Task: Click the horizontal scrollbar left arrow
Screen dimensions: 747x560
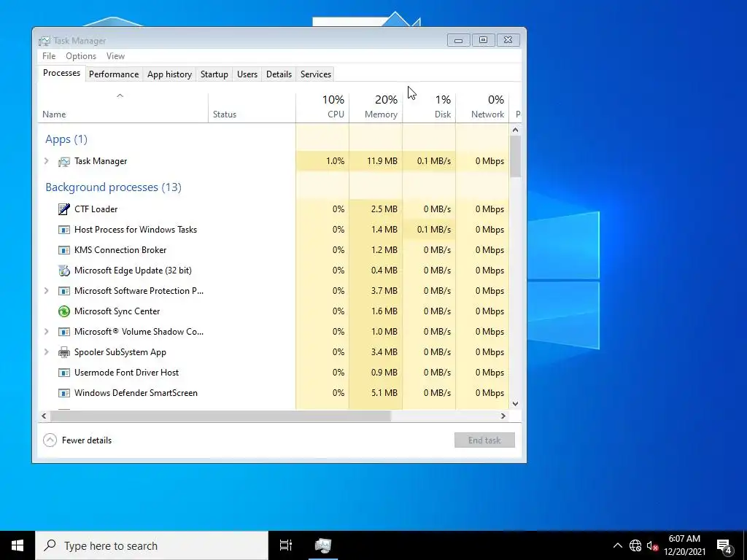Action: pyautogui.click(x=44, y=416)
